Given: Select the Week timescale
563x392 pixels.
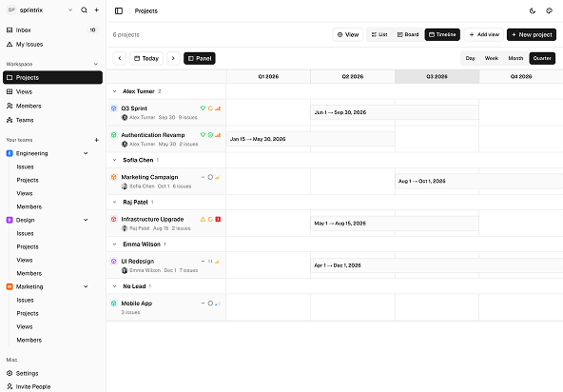Looking at the screenshot, I should [492, 58].
